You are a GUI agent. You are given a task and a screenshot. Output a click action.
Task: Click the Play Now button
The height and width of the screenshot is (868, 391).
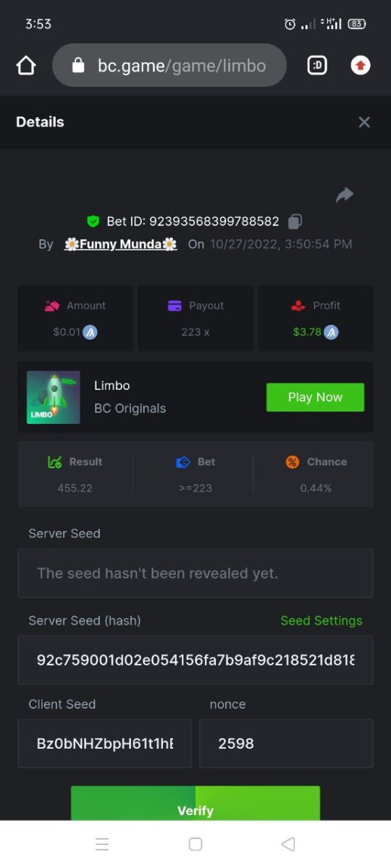[315, 397]
